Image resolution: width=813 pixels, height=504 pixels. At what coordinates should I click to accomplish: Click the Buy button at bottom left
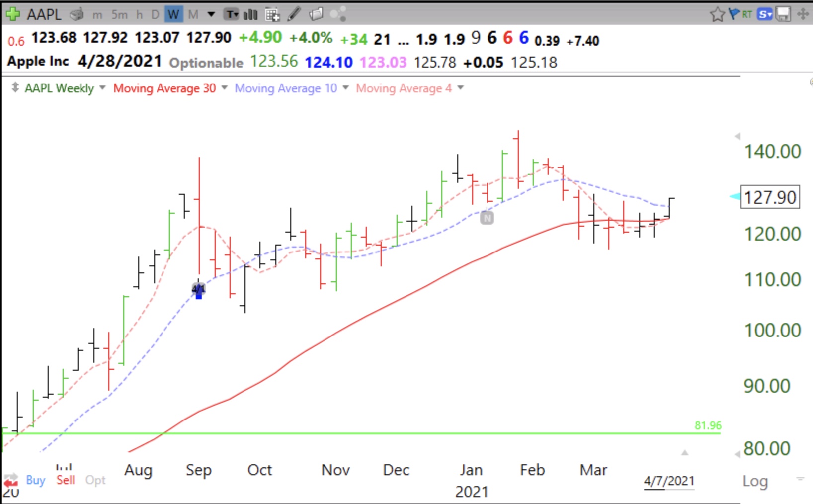pos(35,480)
